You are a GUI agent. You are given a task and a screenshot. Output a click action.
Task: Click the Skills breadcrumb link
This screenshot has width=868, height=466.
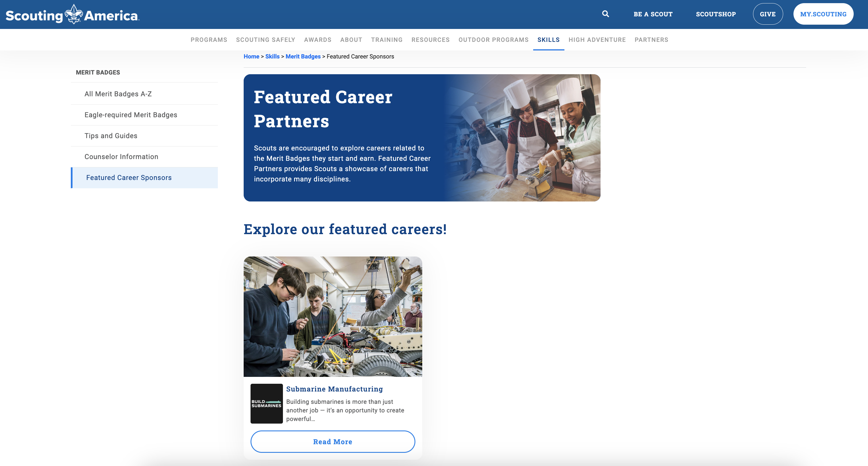[272, 56]
